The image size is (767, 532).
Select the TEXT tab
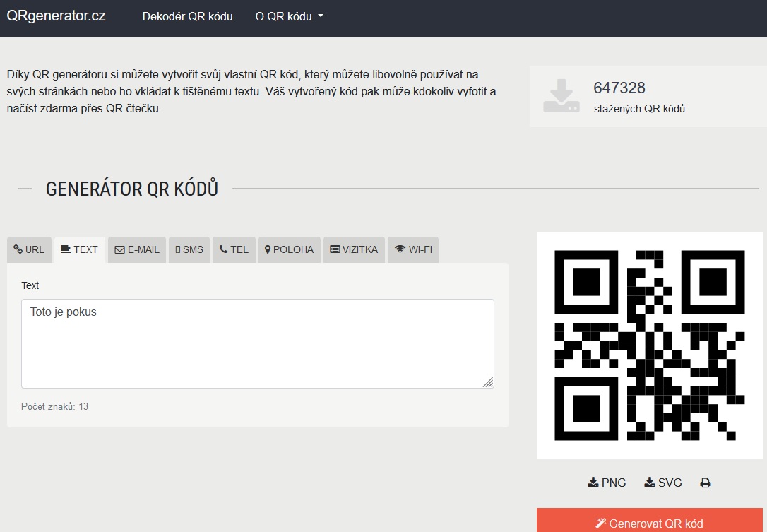click(x=79, y=249)
